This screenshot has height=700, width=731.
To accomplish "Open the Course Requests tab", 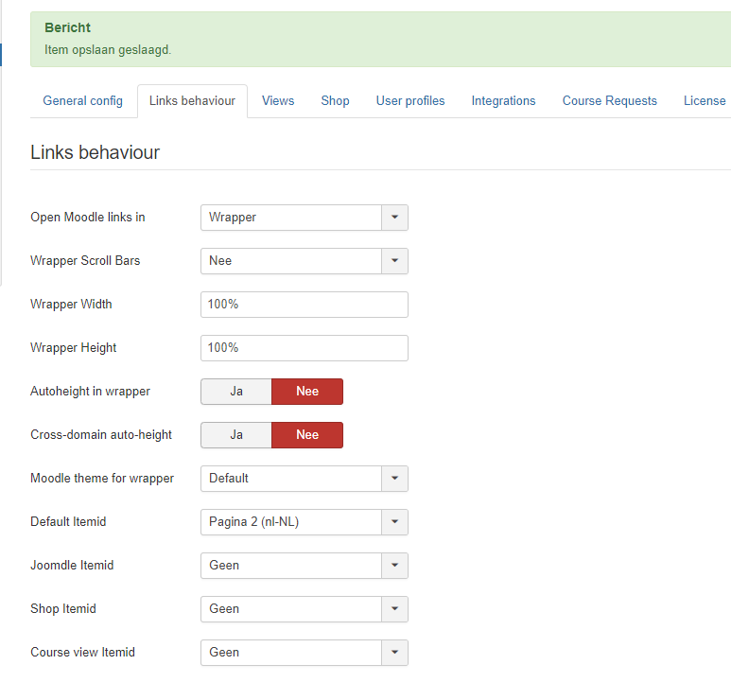I will click(609, 101).
